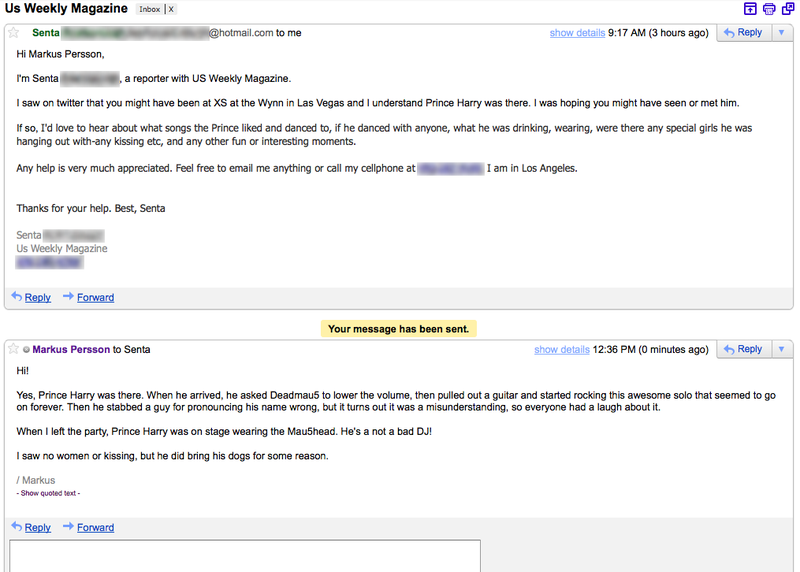Click the chat status dot beside Markus Persson
This screenshot has width=800, height=572.
point(26,350)
